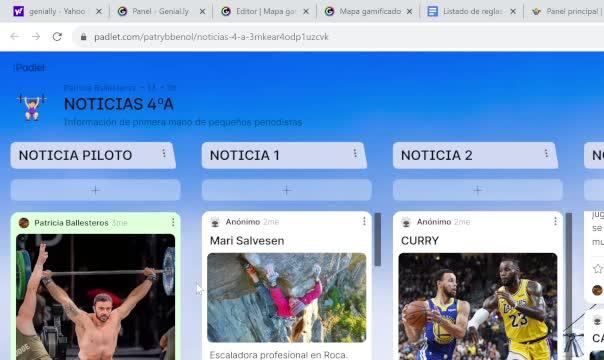The width and height of the screenshot is (604, 360).
Task: Open the CURRY basketball image
Action: (x=478, y=306)
